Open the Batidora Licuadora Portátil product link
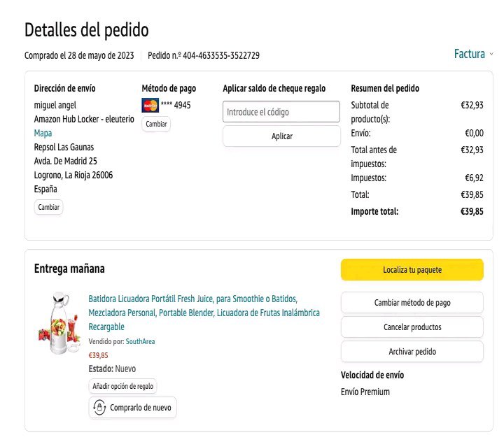 (x=204, y=313)
